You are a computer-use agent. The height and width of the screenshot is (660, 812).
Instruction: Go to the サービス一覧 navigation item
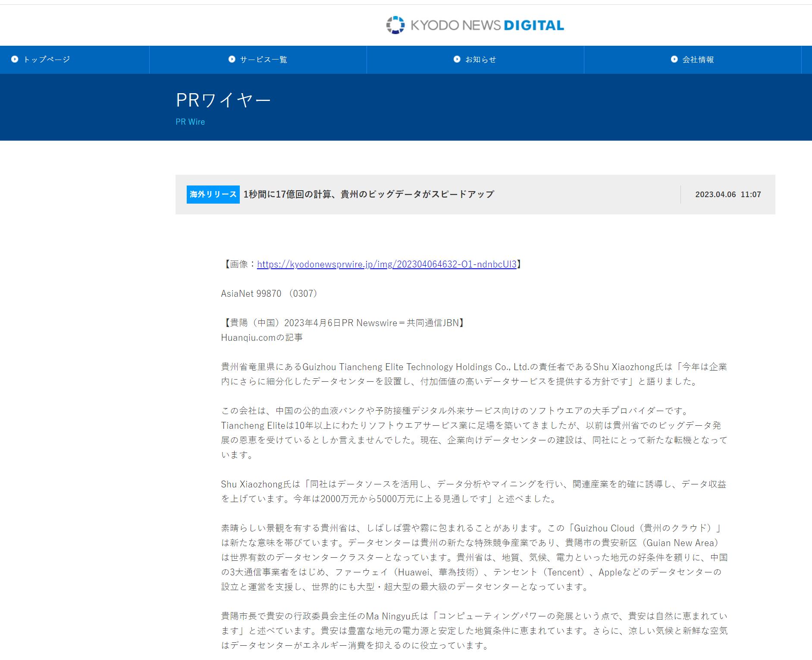tap(263, 60)
